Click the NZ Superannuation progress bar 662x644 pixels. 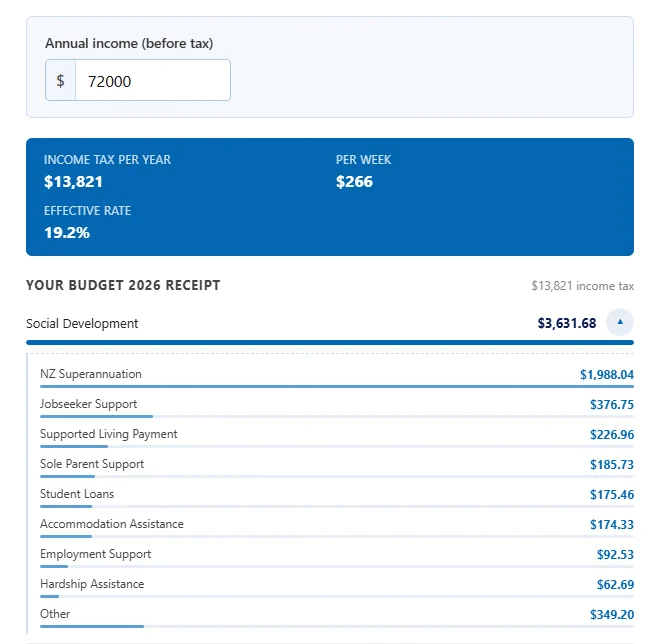337,386
